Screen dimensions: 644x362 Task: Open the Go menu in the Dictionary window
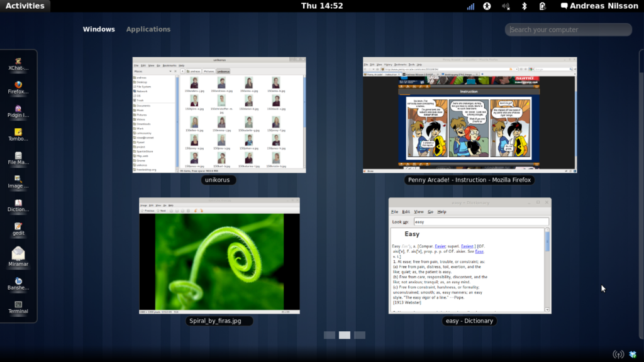tap(431, 212)
